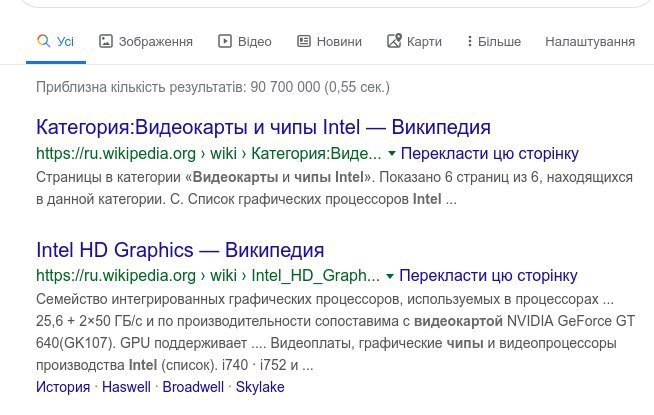Viewport: 654px width, 415px height.
Task: Expand dropdown arrow after Категория:Виде... URL
Action: point(391,153)
